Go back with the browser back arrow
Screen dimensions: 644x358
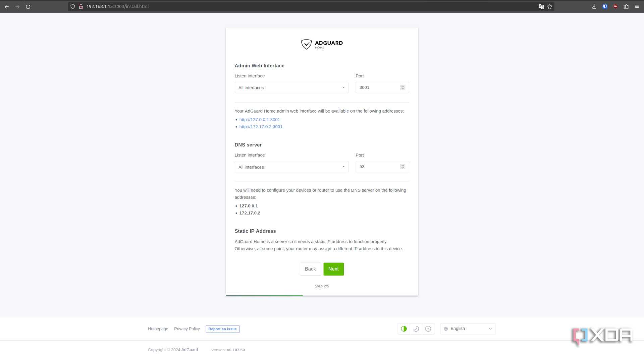click(7, 6)
